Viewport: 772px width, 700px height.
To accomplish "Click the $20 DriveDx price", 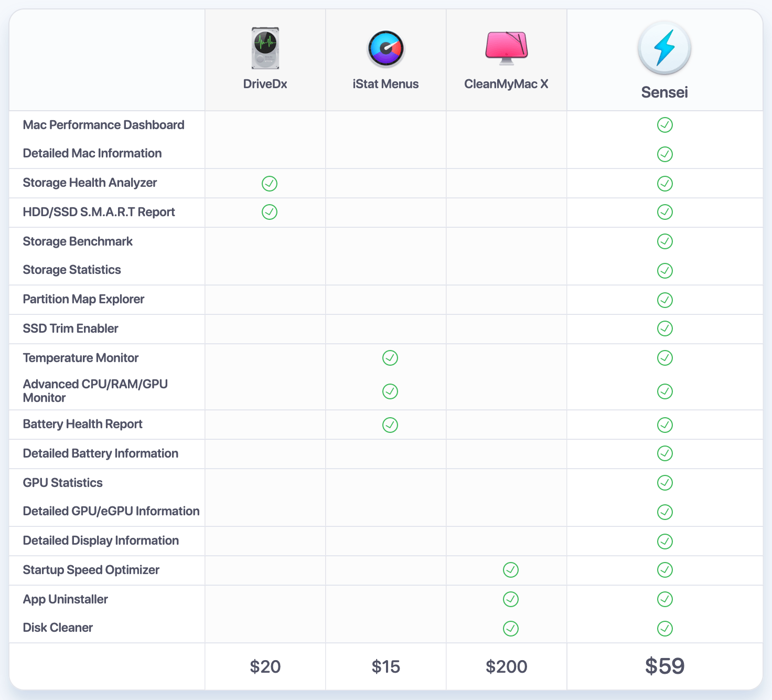I will tap(265, 666).
